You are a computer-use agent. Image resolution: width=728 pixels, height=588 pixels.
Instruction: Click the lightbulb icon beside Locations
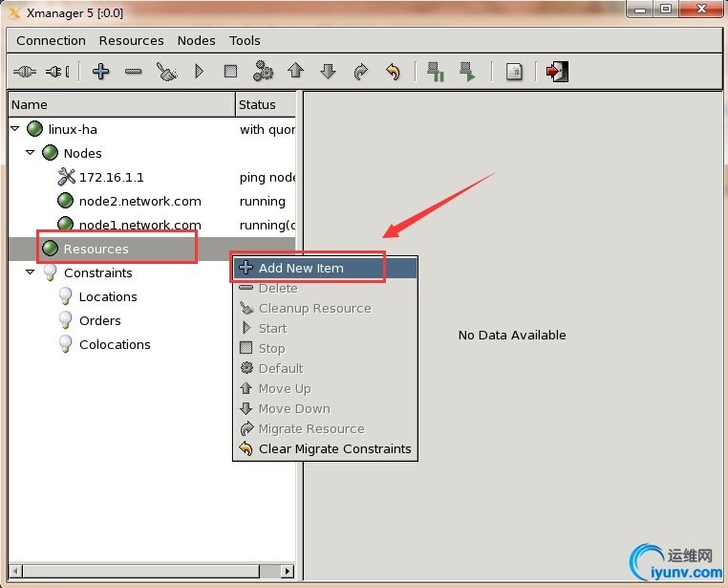66,296
